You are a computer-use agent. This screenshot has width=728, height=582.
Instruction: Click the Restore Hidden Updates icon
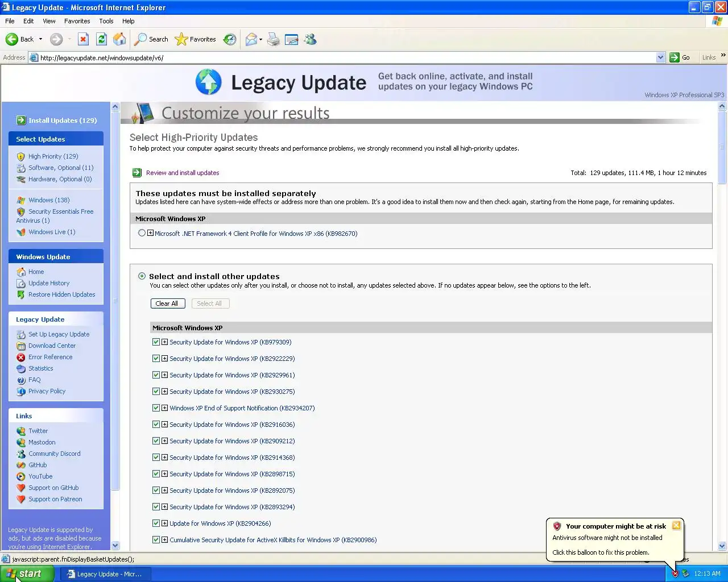click(21, 294)
